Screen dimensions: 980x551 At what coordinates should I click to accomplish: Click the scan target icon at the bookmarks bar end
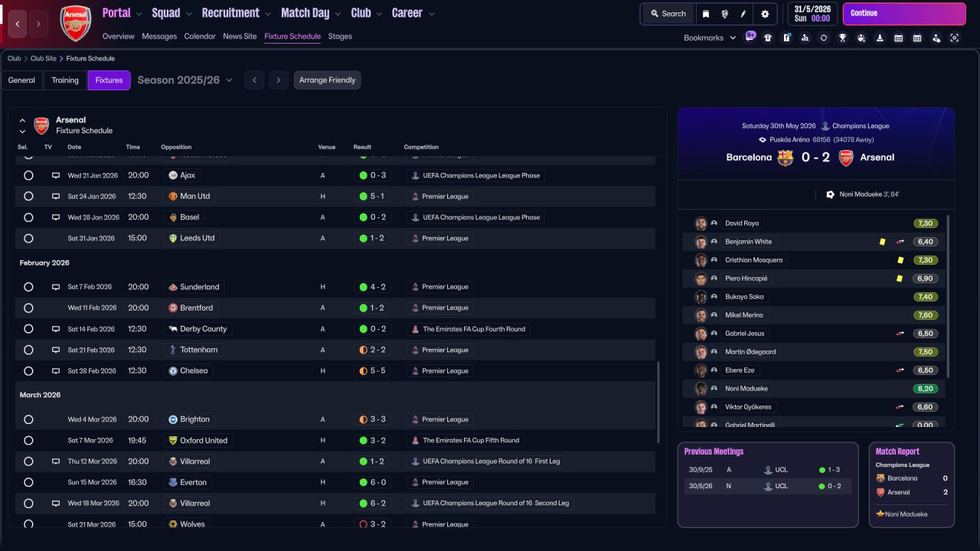[x=954, y=37]
